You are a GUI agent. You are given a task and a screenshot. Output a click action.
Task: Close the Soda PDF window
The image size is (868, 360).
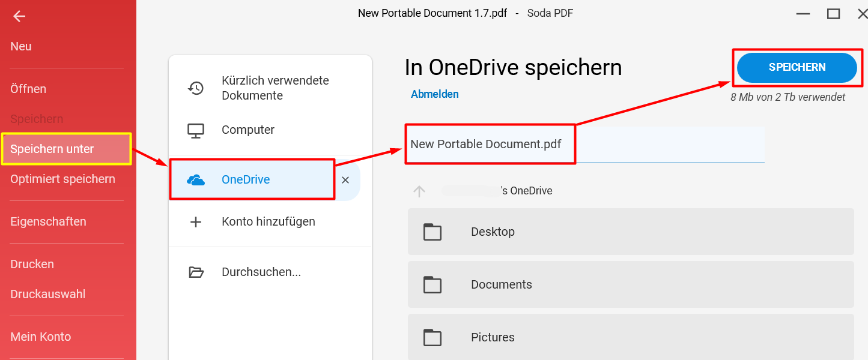coord(862,13)
